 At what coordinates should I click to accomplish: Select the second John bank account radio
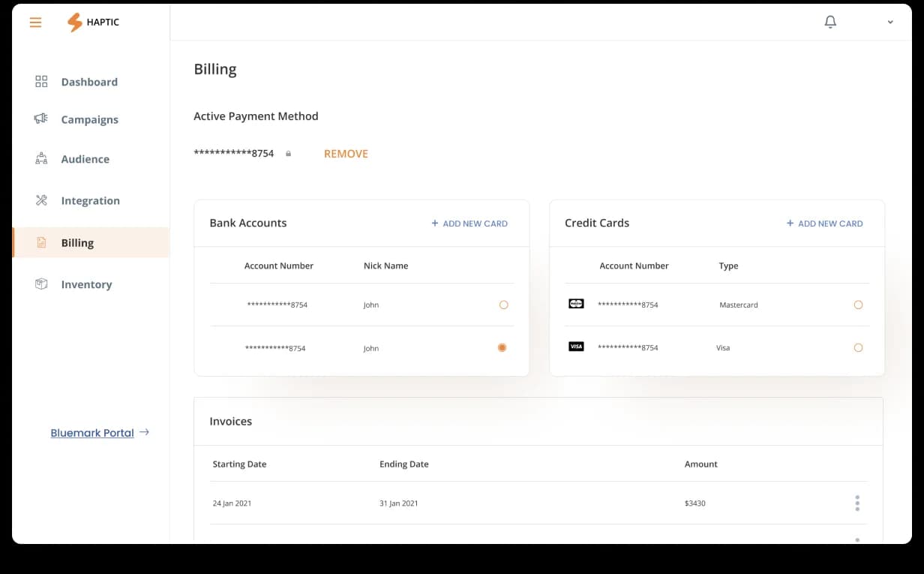(x=502, y=347)
